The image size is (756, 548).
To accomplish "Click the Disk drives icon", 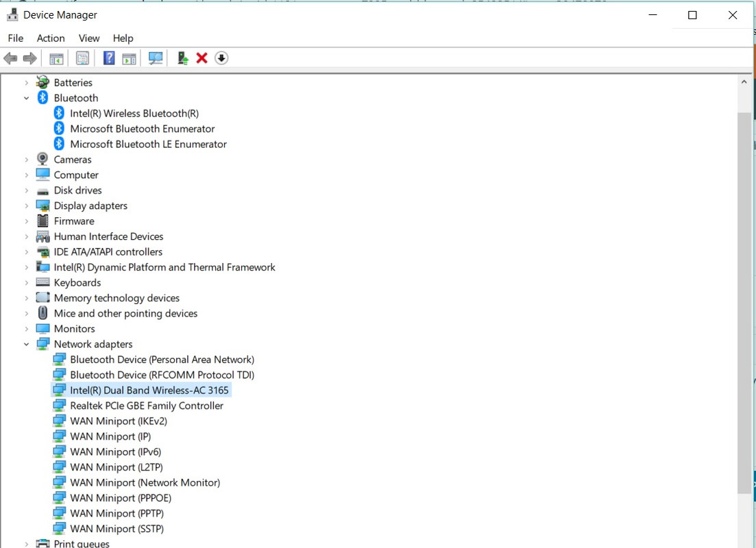I will tap(43, 191).
